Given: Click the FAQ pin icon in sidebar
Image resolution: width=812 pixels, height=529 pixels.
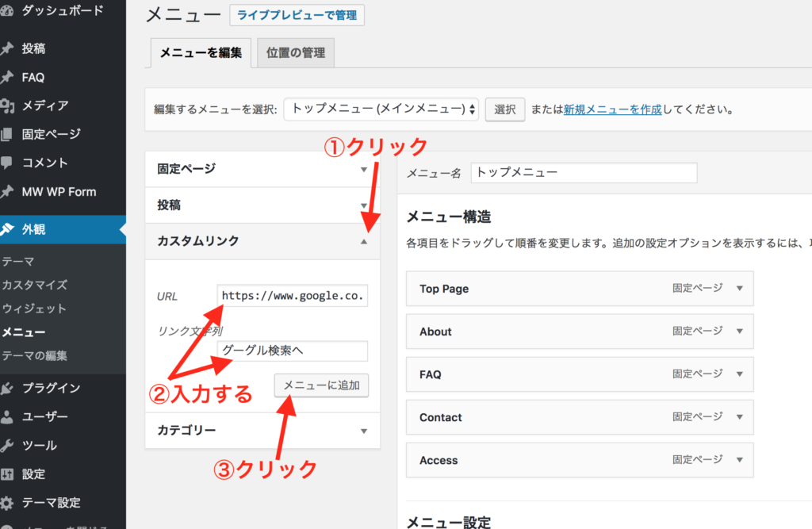Looking at the screenshot, I should point(7,77).
